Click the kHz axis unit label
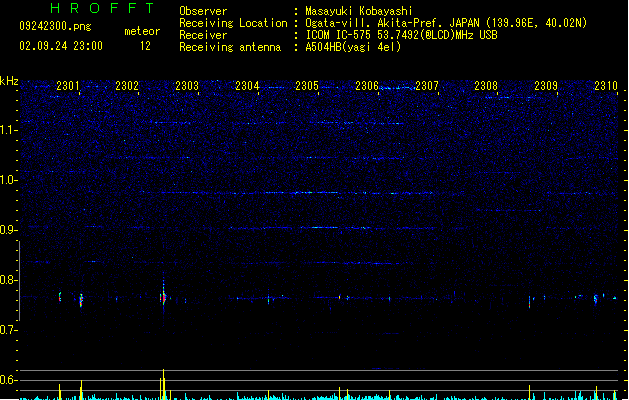Image resolution: width=629 pixels, height=400 pixels. pos(9,81)
